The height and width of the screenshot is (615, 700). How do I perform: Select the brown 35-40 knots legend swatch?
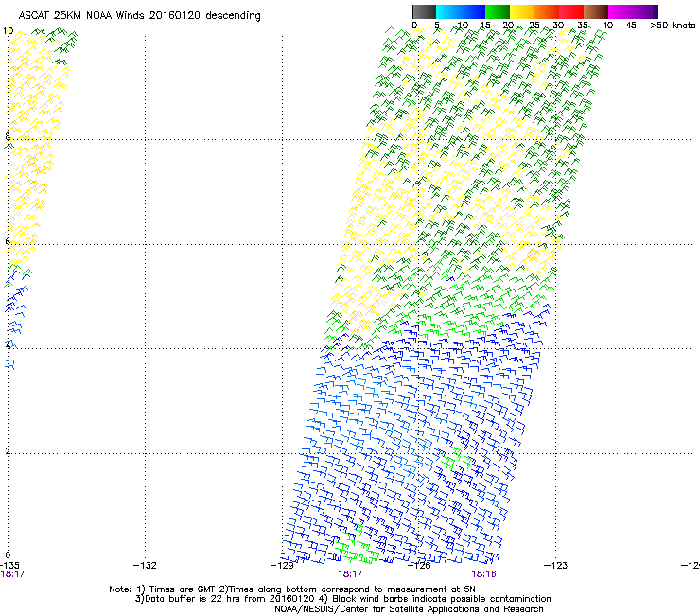click(x=596, y=11)
